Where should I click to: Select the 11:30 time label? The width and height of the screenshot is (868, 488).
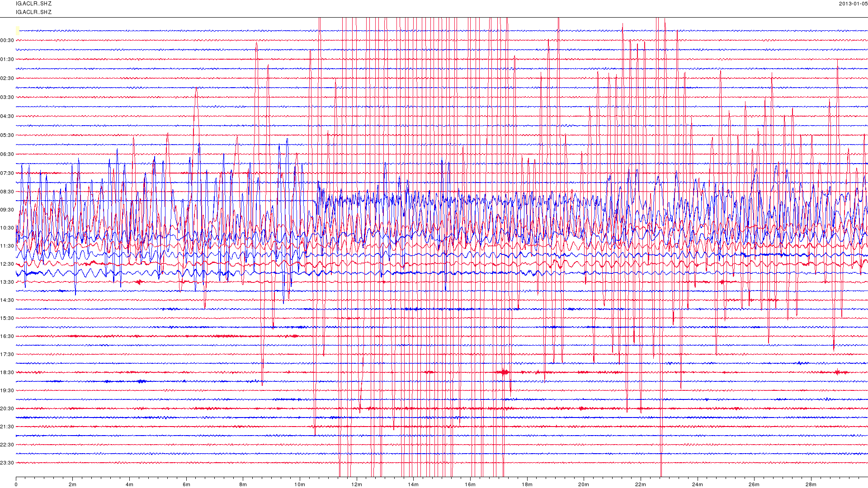point(7,246)
